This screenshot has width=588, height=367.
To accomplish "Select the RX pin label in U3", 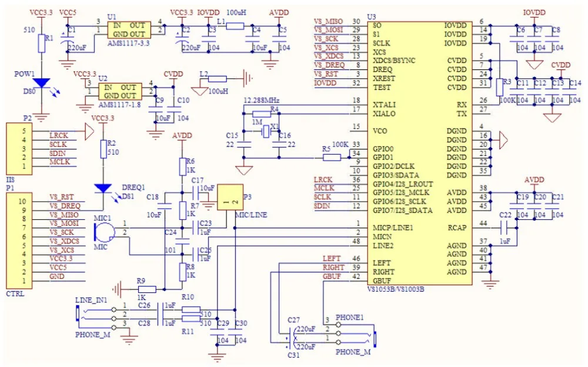I will [462, 105].
